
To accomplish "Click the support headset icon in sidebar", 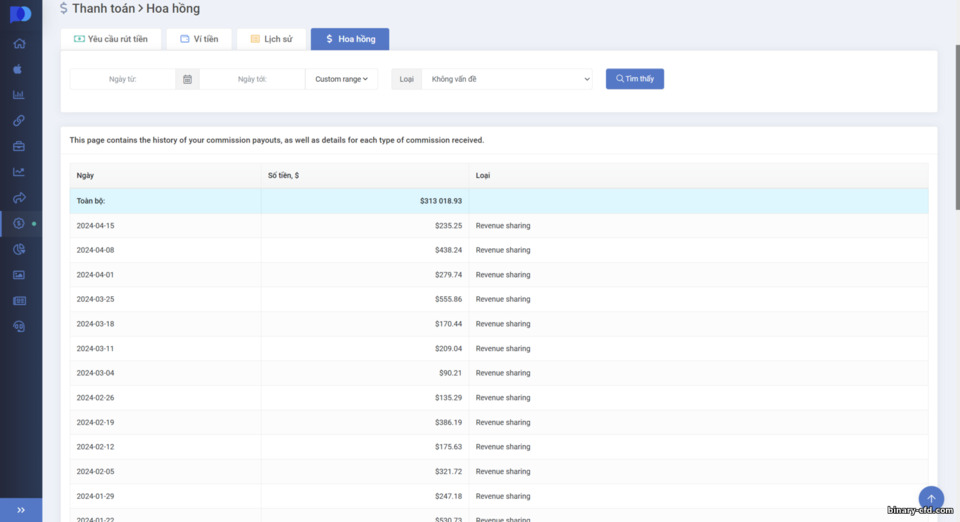I will point(19,326).
